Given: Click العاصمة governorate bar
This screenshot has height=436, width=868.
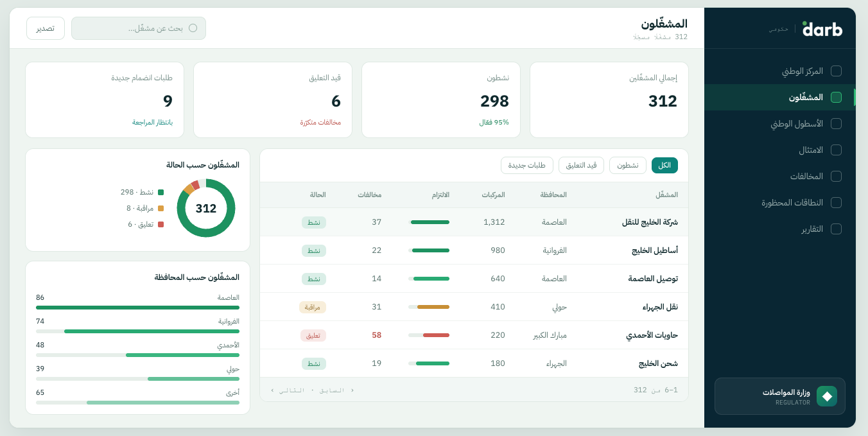Looking at the screenshot, I should (137, 308).
